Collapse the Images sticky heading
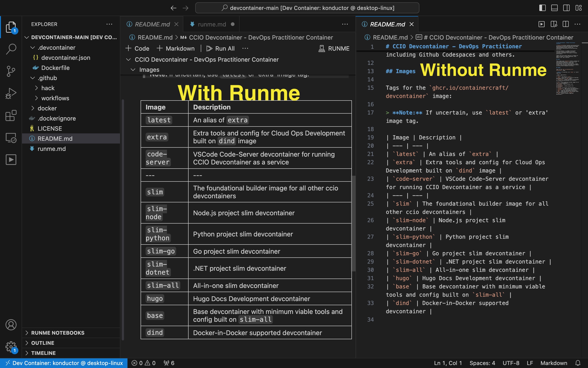The height and width of the screenshot is (368, 588). [x=133, y=70]
